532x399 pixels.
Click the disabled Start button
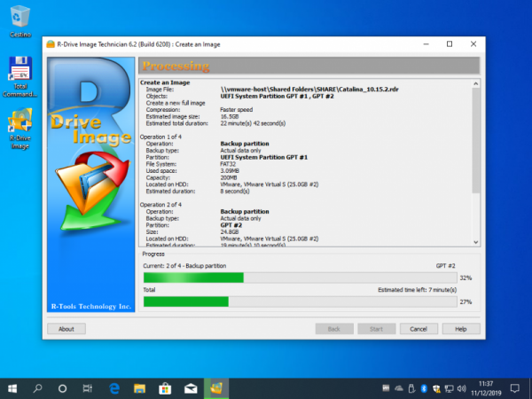click(x=376, y=329)
